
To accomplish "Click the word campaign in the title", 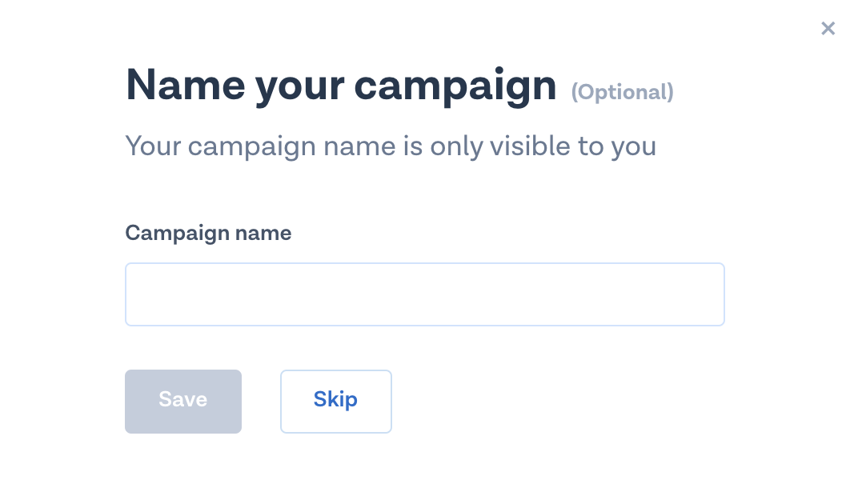I will coord(455,86).
